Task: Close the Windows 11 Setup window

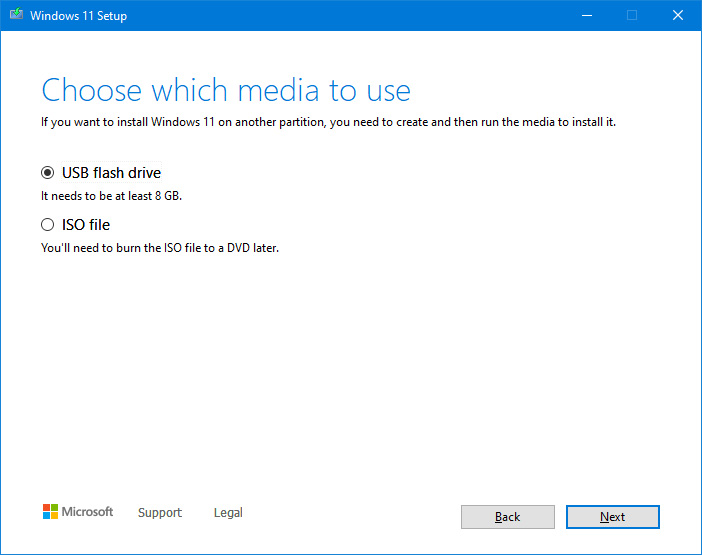Action: coord(678,15)
